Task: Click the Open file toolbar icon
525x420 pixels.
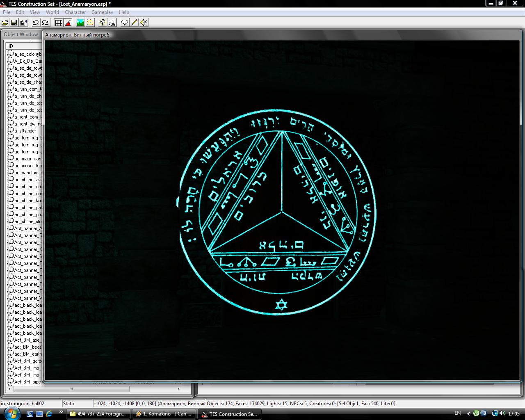Action: coord(5,23)
